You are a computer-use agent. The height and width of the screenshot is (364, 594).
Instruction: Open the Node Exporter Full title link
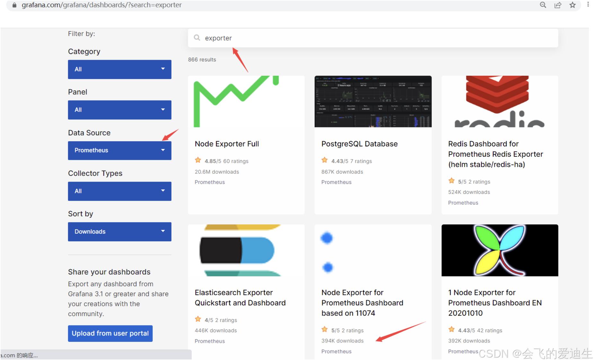[x=227, y=144]
